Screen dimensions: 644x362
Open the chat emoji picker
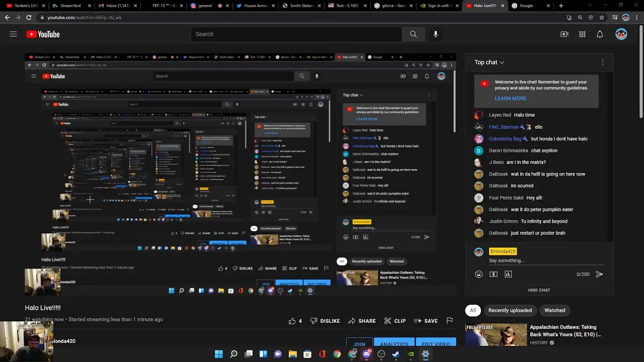coord(478,274)
